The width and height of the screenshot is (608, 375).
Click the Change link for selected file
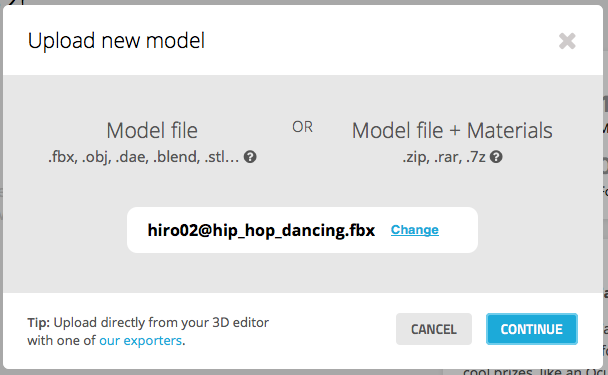[x=415, y=230]
